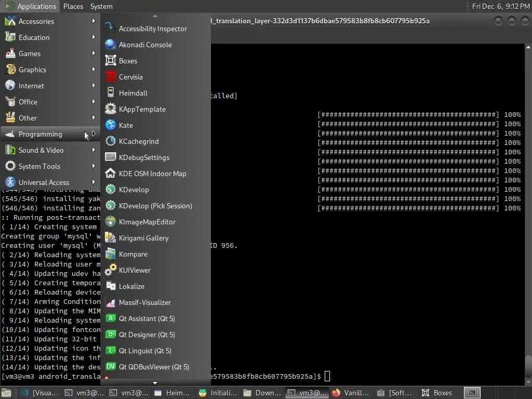Image resolution: width=532 pixels, height=399 pixels.
Task: Launch Akonadi Console icon
Action: coord(110,45)
